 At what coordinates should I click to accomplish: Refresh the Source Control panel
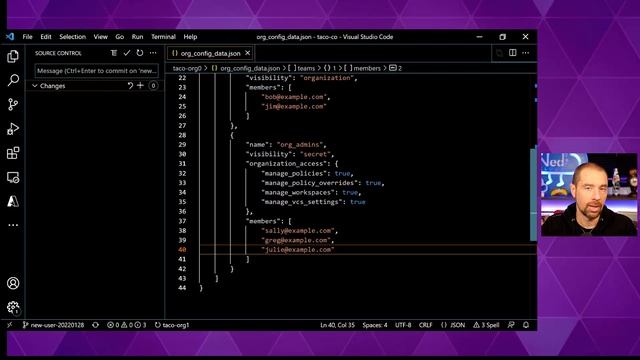point(140,53)
